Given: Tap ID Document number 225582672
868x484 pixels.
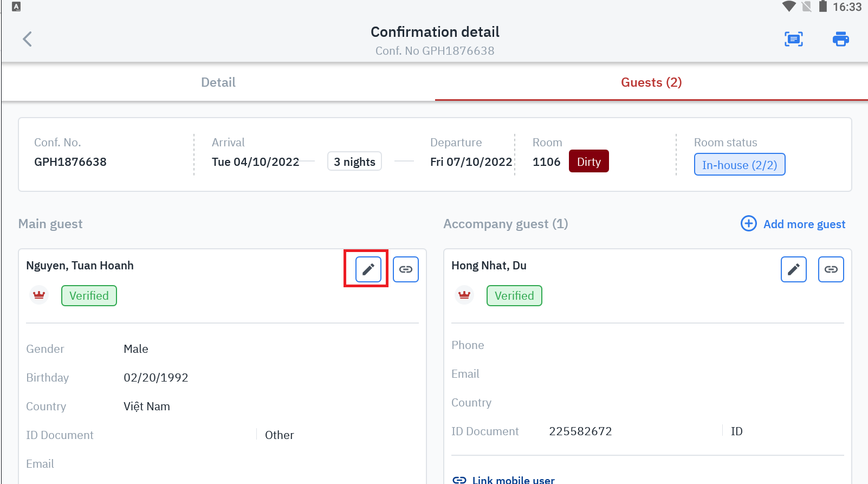Looking at the screenshot, I should point(580,431).
